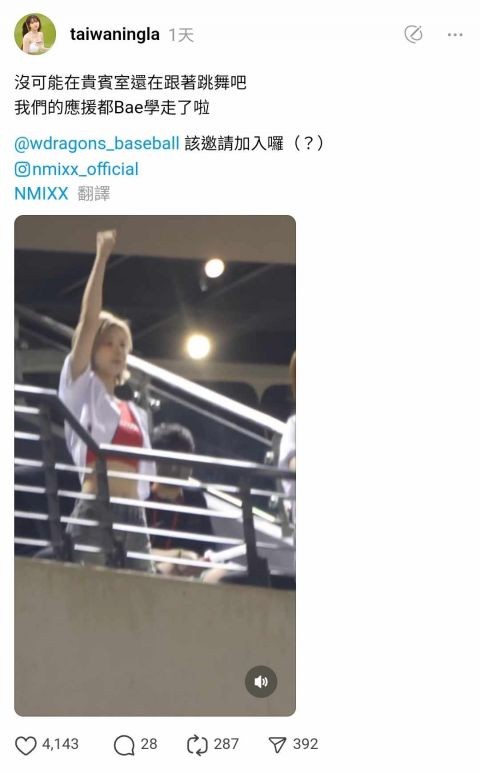This screenshot has height=773, width=480.
Task: Repost using the circular arrows icon
Action: point(197,745)
